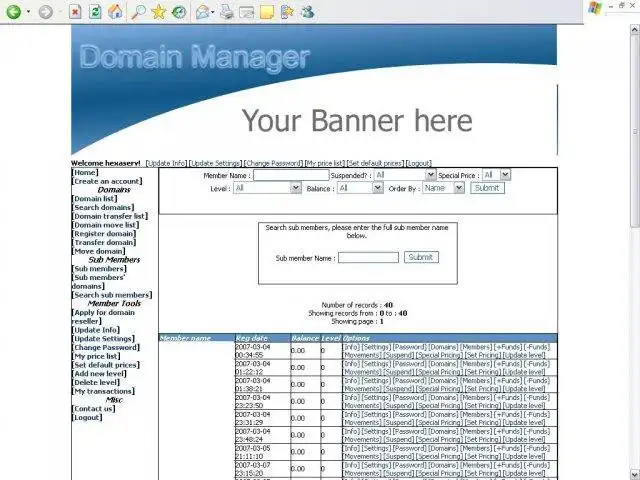Click the vertical scrollbar thumb
This screenshot has height=480, width=640.
635,131
